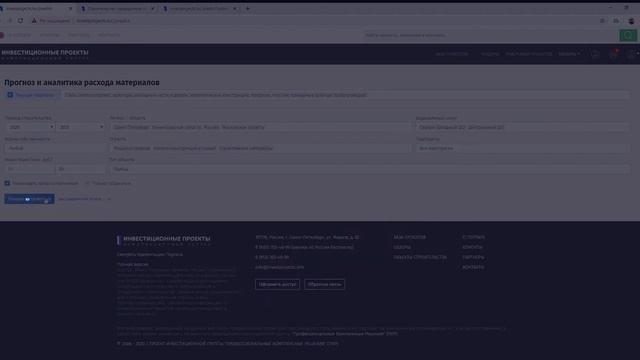Click the investment amount 'До' field
The width and height of the screenshot is (640, 360).
[x=81, y=169]
